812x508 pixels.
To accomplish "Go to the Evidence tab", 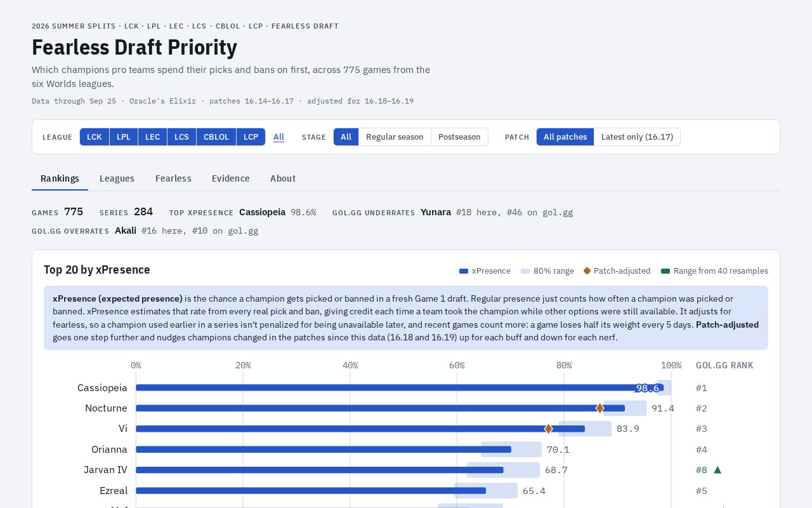I will coord(231,178).
